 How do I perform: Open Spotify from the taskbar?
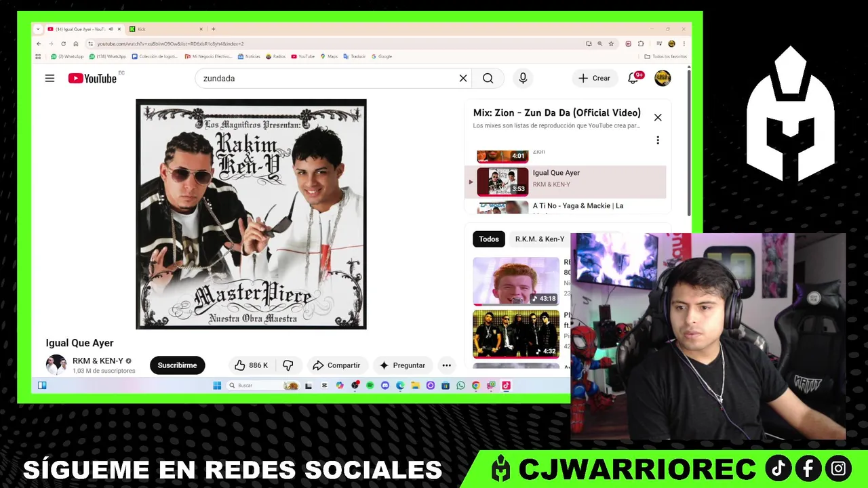(x=370, y=386)
